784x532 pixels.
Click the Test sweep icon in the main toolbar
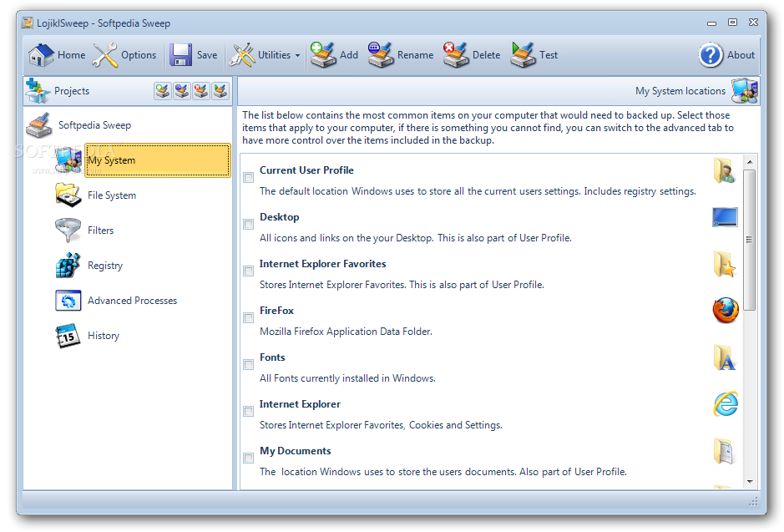pyautogui.click(x=523, y=55)
